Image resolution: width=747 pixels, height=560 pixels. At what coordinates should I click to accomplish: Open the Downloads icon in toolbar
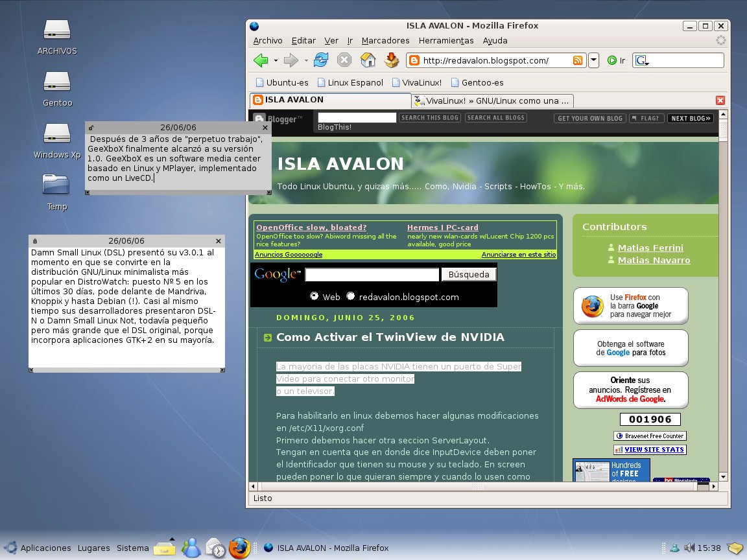(x=392, y=60)
